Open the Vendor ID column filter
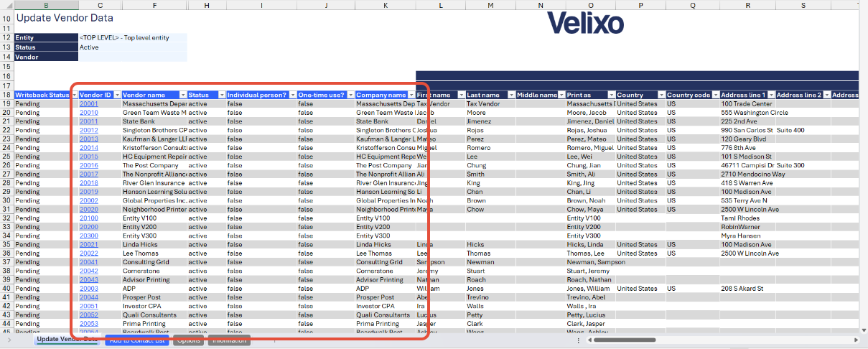This screenshot has width=868, height=349. tap(116, 95)
